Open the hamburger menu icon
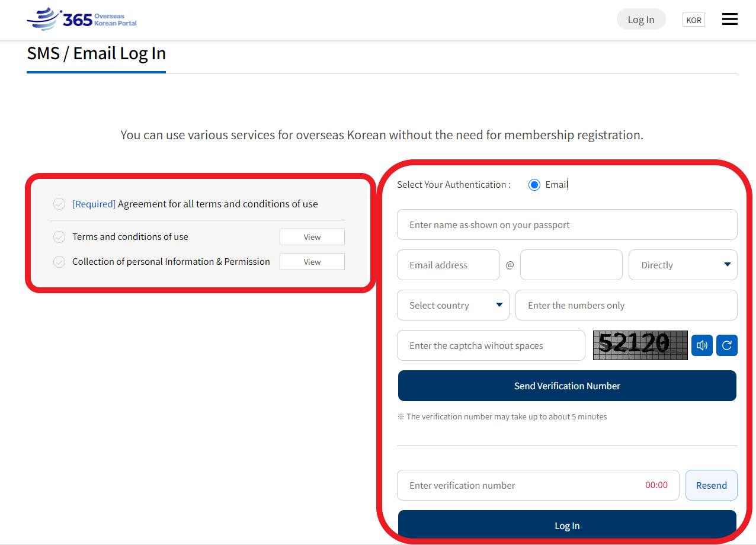The image size is (756, 545). pos(729,20)
